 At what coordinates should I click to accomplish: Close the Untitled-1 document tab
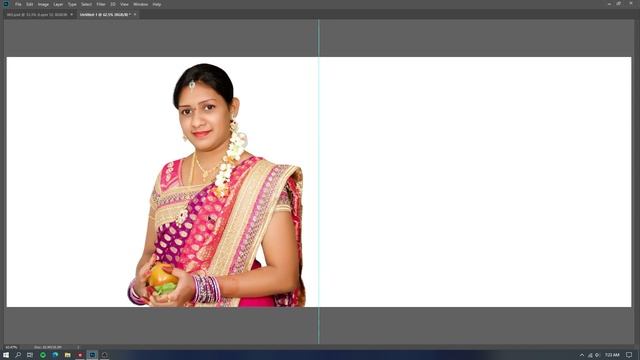click(135, 14)
